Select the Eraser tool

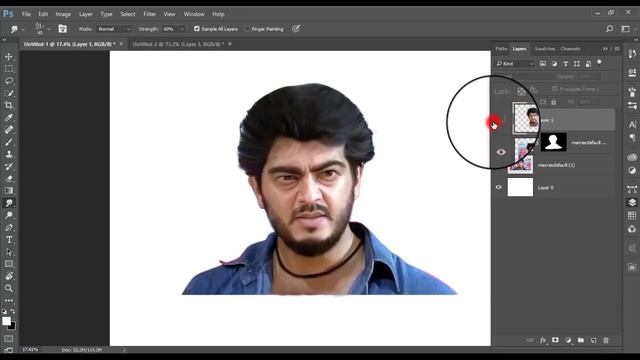pos(9,178)
